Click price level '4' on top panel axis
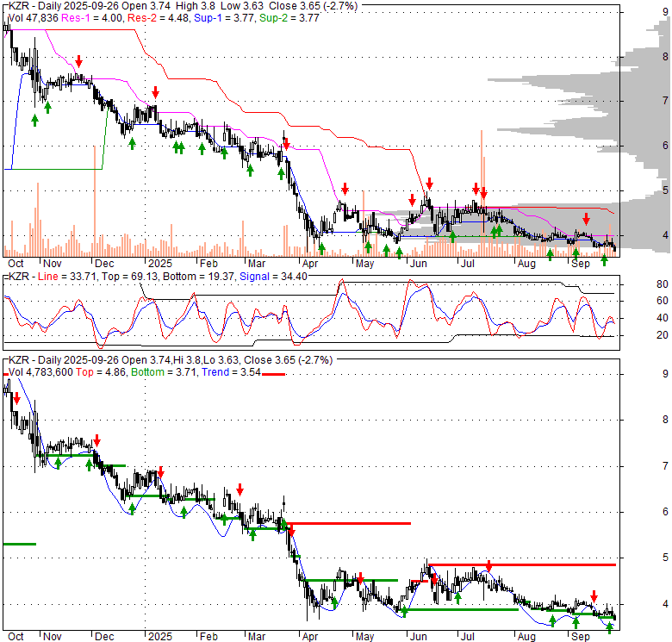Screen dimensions: 672x642 point(665,235)
